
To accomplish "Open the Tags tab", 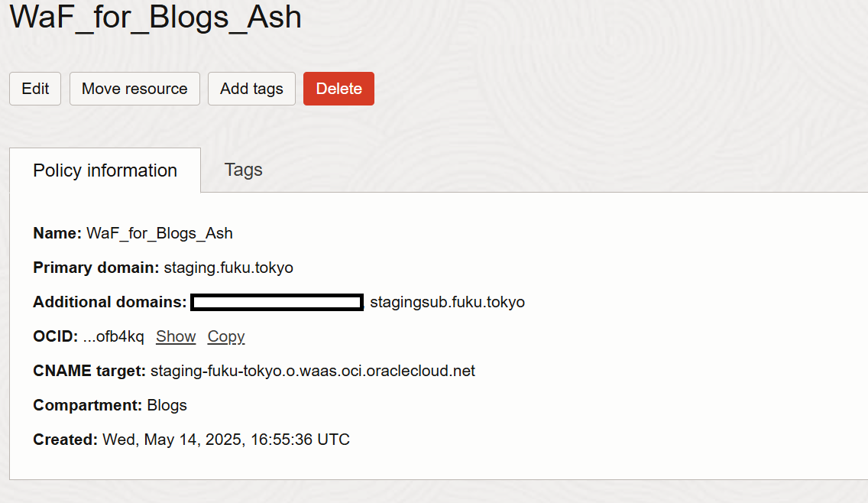I will point(243,170).
